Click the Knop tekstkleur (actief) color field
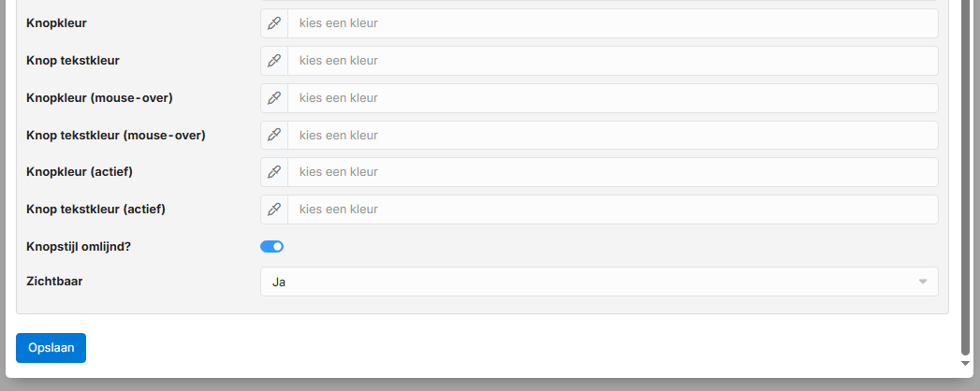 click(612, 210)
